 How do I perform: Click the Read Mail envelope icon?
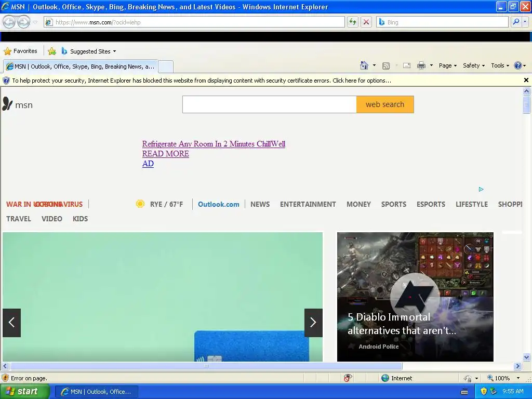coord(407,65)
